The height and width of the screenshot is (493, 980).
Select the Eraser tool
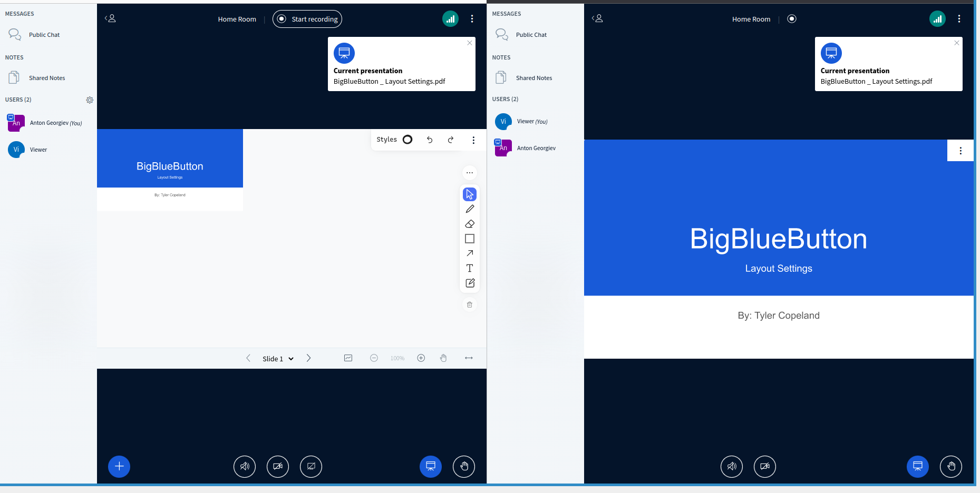tap(469, 223)
